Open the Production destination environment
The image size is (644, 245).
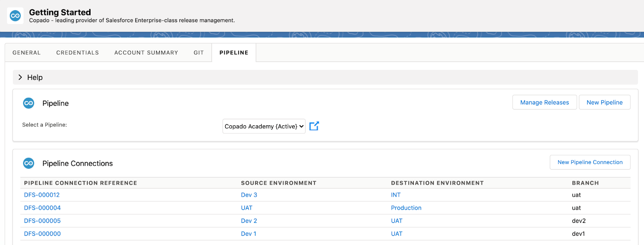(x=406, y=208)
